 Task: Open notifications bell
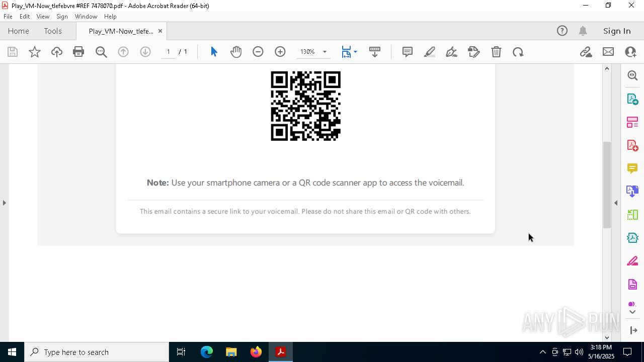(x=583, y=31)
